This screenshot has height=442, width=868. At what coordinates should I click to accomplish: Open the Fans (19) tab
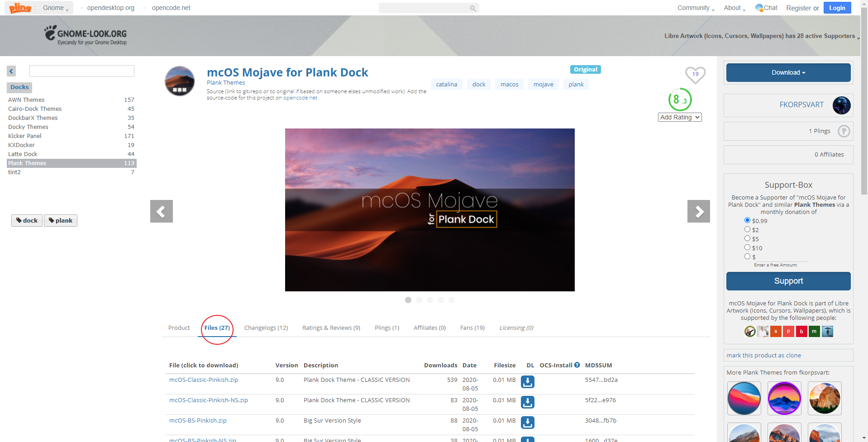pyautogui.click(x=472, y=328)
